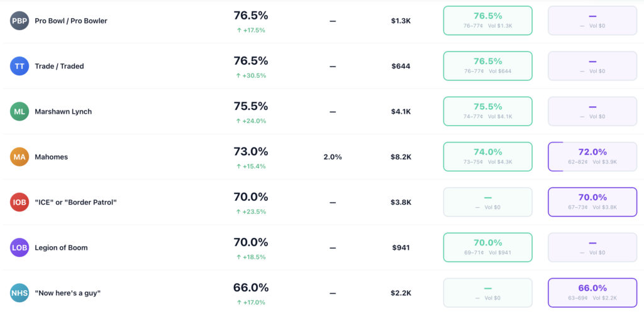Click the green 76.5% Pro Bowl price box
This screenshot has height=314, width=644.
point(487,21)
